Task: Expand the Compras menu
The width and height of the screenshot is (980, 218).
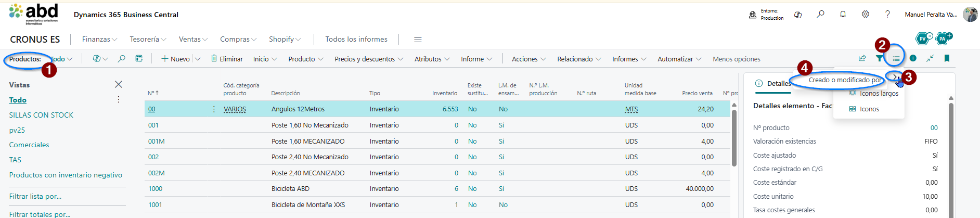Action: coord(238,39)
